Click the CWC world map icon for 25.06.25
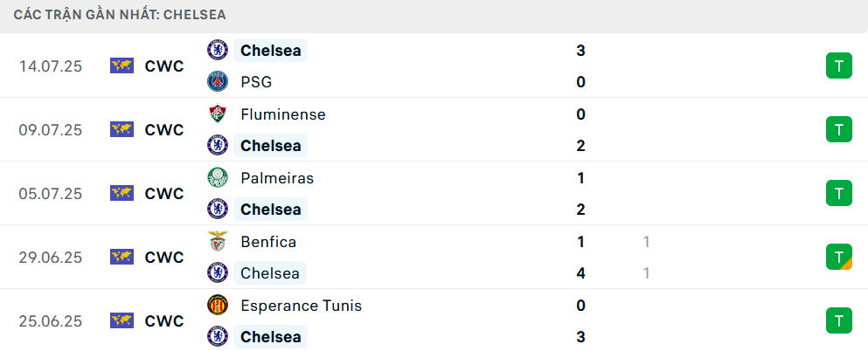Image resolution: width=868 pixels, height=351 pixels. coord(122,320)
